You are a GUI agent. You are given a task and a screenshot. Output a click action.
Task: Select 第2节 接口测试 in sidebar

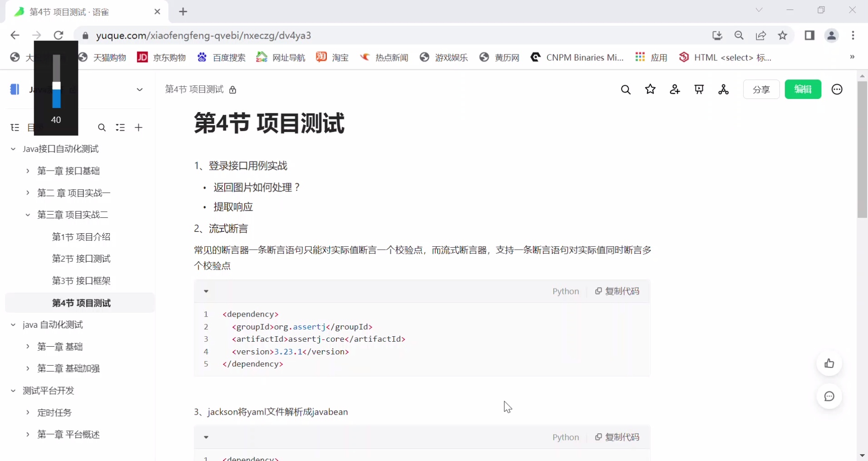coord(82,259)
